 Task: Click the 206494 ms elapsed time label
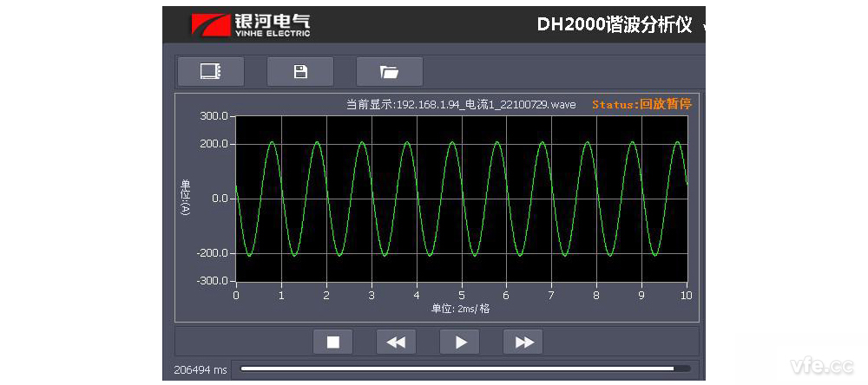(201, 370)
